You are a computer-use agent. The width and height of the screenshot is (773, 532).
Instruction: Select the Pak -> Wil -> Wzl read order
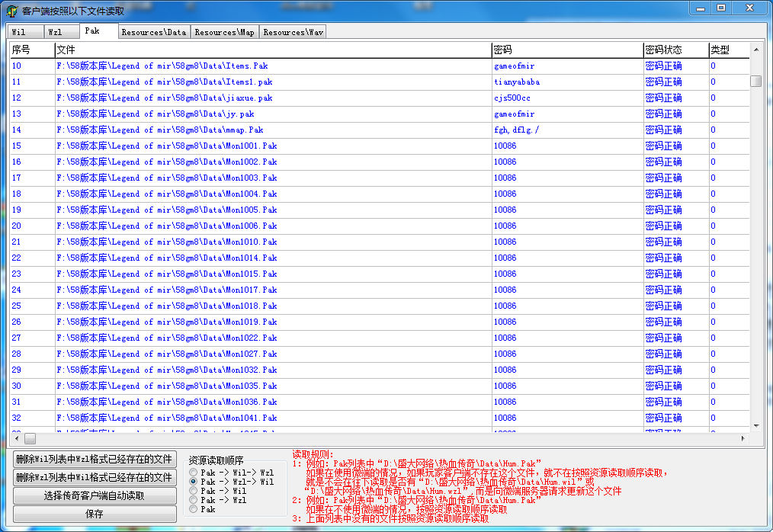point(194,473)
